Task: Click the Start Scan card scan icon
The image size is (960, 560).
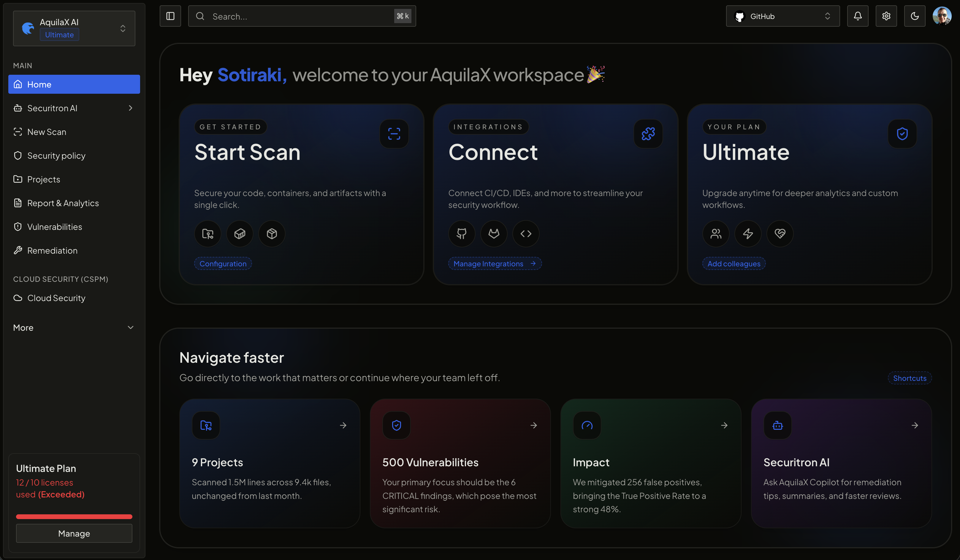Action: [x=394, y=134]
